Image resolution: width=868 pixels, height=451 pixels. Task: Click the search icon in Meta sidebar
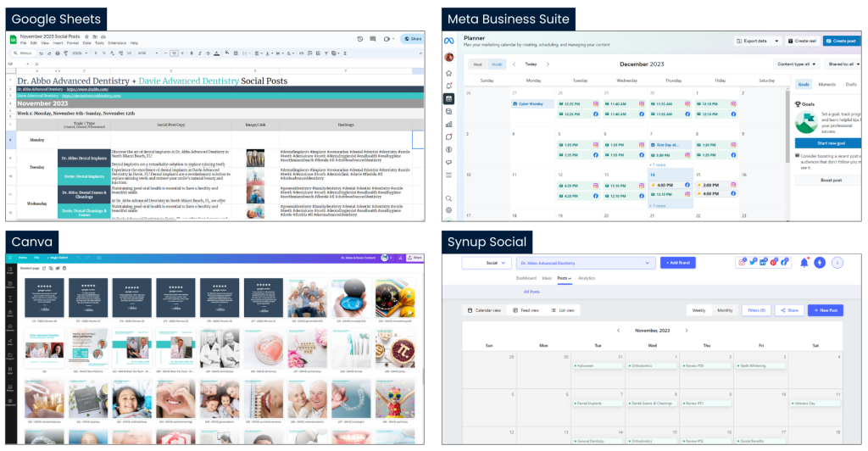coord(449,198)
